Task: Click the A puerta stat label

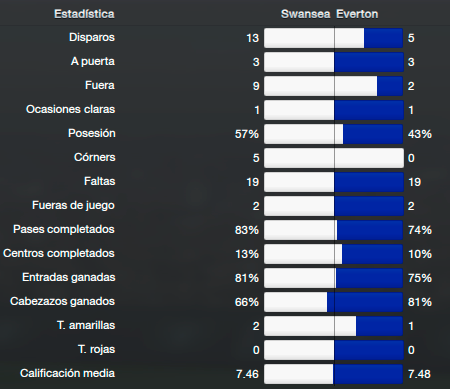Action: (x=93, y=61)
